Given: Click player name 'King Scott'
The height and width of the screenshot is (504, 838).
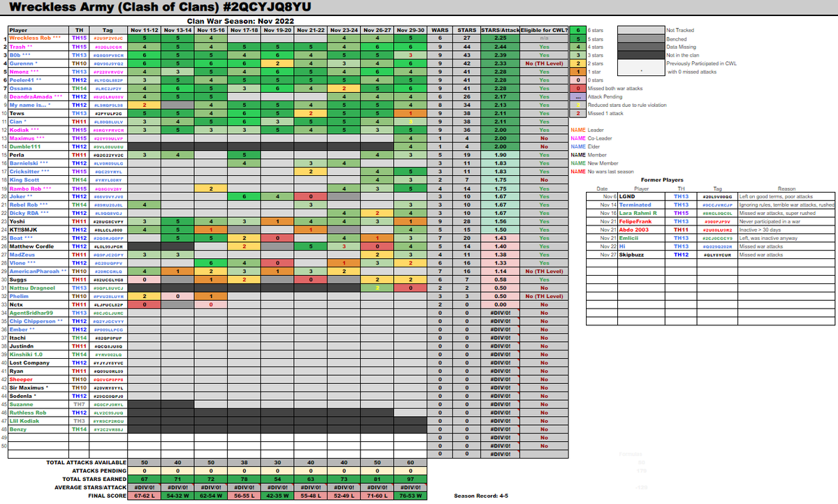Looking at the screenshot, I should pos(24,179).
